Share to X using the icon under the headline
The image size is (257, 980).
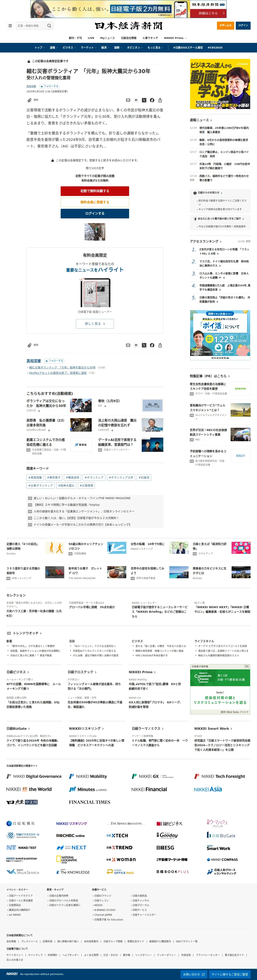point(144,100)
